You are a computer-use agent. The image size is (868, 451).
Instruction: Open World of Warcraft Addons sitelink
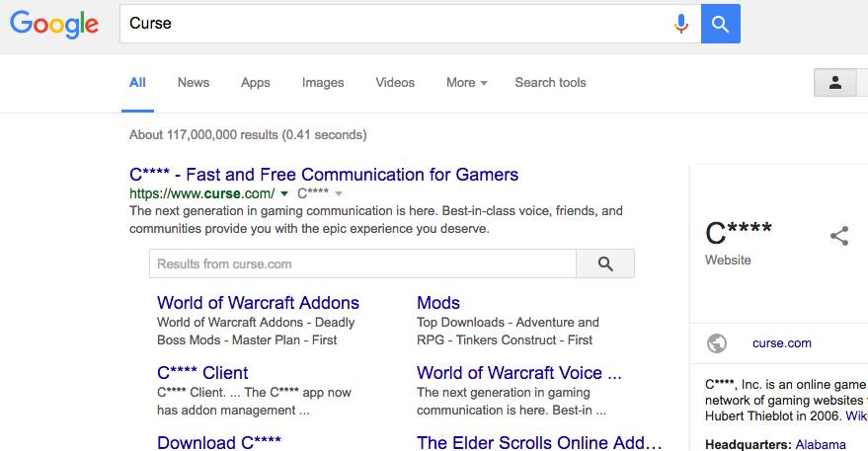[258, 303]
